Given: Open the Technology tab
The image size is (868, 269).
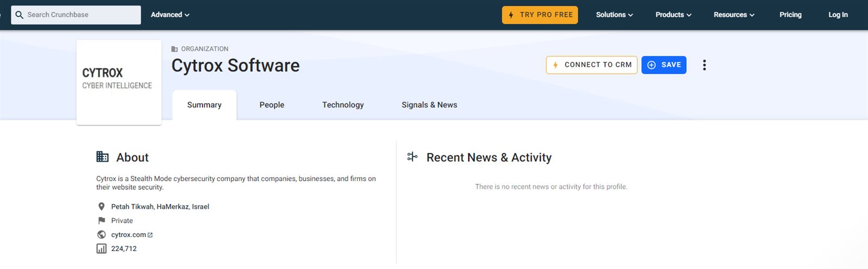Looking at the screenshot, I should point(343,105).
